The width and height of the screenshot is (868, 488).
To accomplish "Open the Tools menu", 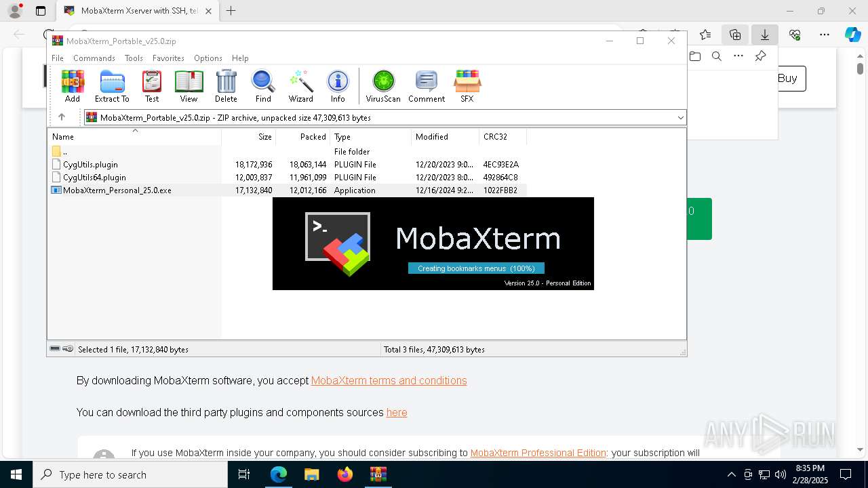I will click(x=134, y=58).
